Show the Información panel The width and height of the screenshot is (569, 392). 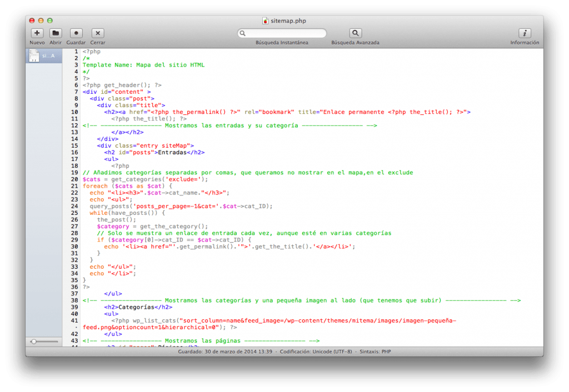(x=525, y=33)
